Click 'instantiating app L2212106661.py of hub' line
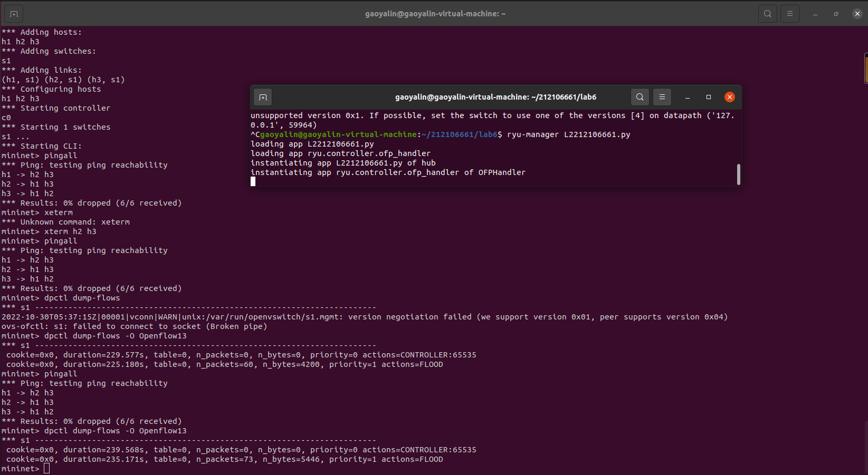The height and width of the screenshot is (475, 868). [343, 163]
